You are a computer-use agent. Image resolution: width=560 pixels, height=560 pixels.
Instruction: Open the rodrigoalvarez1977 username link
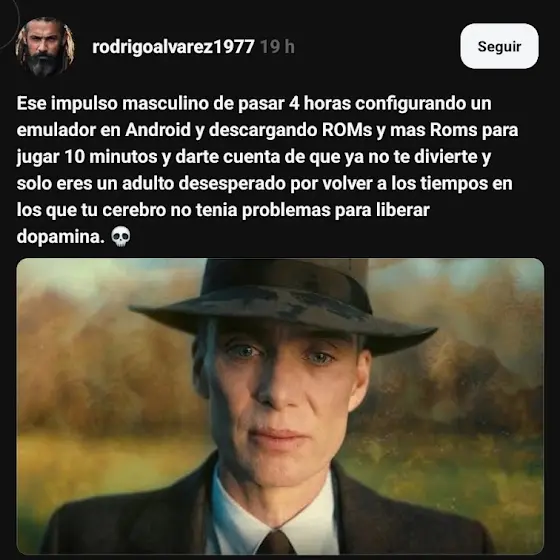click(x=173, y=47)
